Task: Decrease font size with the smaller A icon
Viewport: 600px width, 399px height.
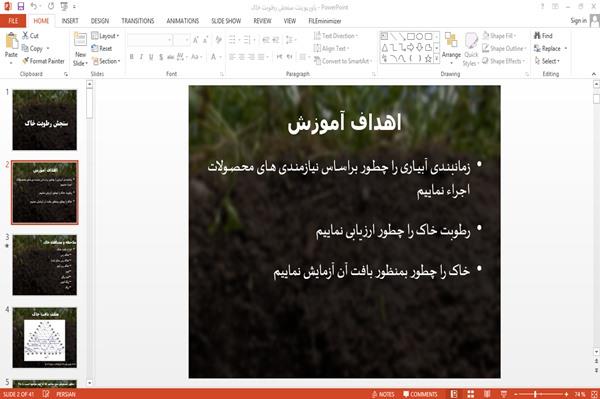Action: pos(206,40)
